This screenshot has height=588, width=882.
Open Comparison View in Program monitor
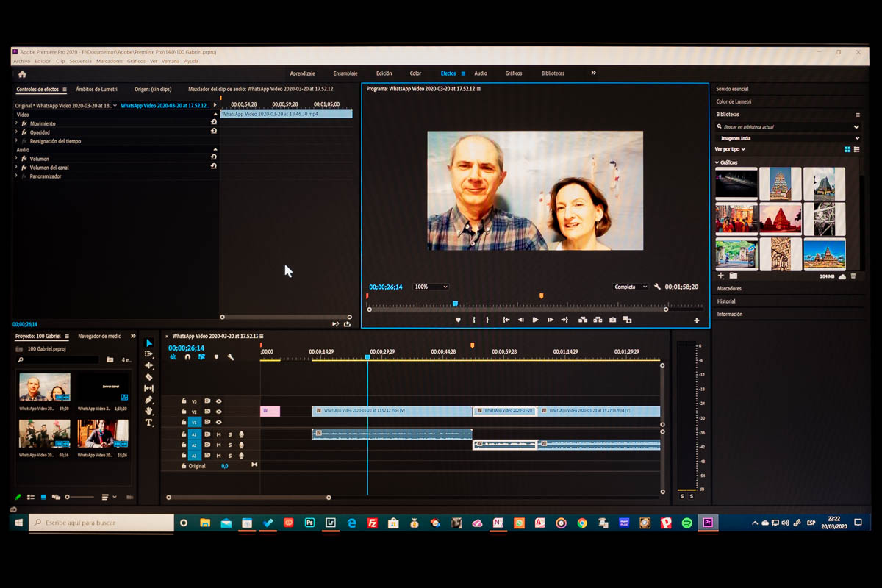tap(627, 320)
